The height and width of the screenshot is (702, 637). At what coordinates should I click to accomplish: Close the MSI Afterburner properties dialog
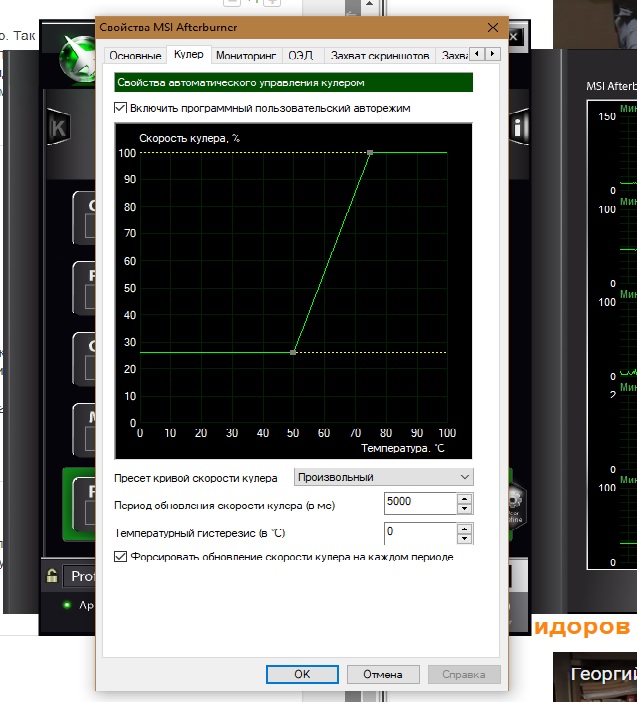(493, 27)
